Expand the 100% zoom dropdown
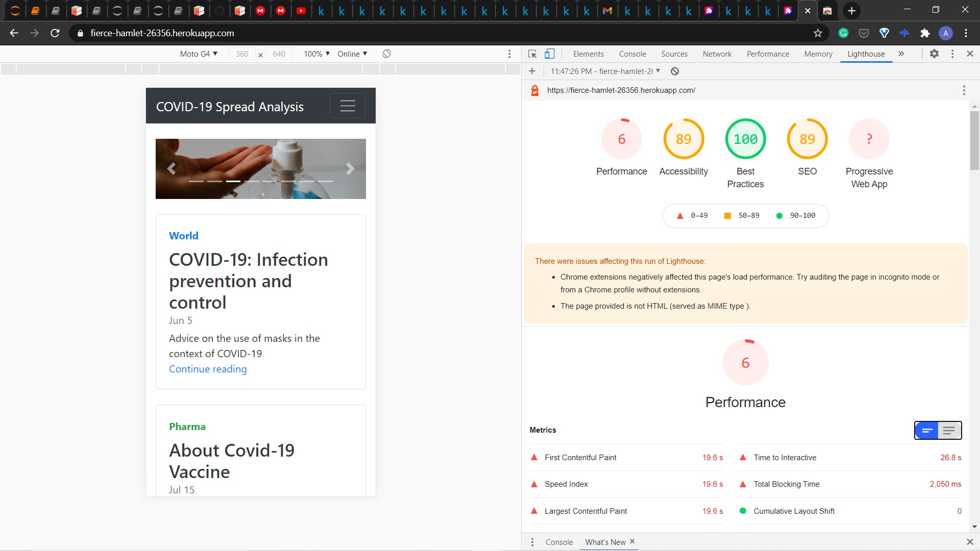980x551 pixels. pos(316,54)
